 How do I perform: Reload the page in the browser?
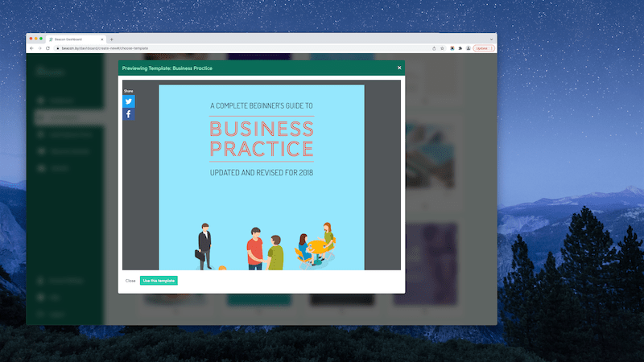(47, 48)
